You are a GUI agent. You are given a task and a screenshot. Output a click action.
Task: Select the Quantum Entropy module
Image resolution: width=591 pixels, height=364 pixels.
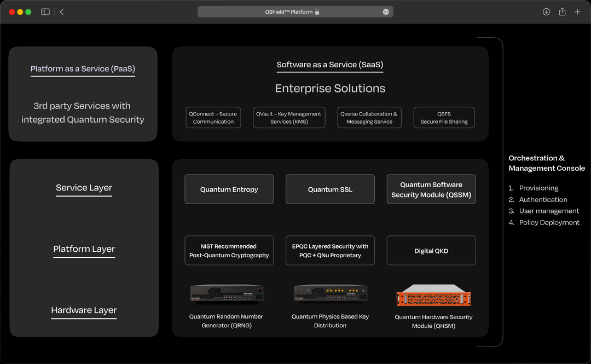pyautogui.click(x=229, y=189)
